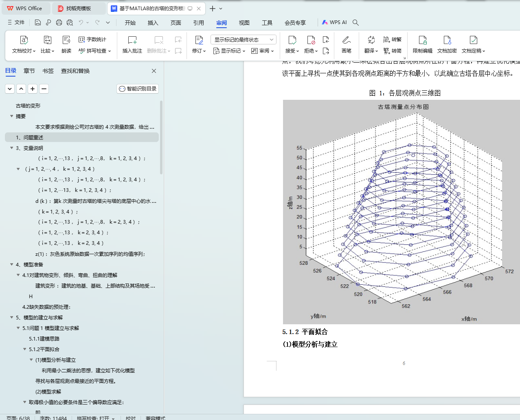Switch navigation pane to 查找和替换 tab

pos(75,71)
